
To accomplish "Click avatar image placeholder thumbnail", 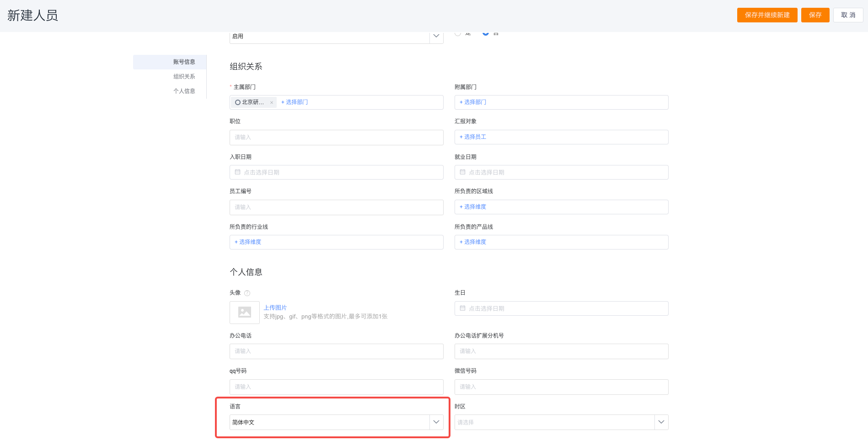I will point(245,313).
